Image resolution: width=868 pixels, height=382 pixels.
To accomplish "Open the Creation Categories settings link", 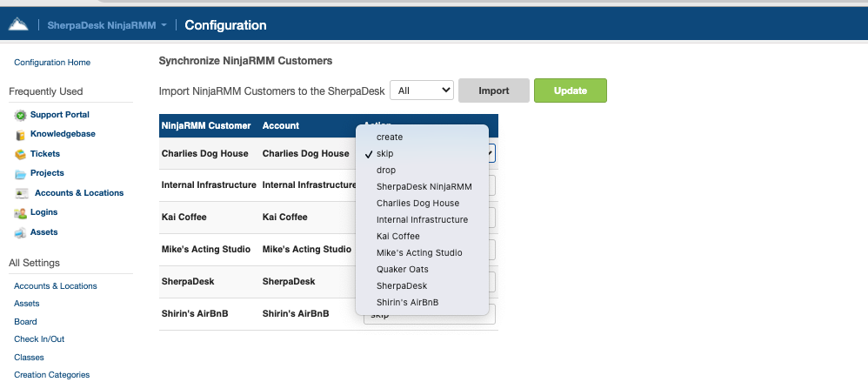I will [51, 375].
